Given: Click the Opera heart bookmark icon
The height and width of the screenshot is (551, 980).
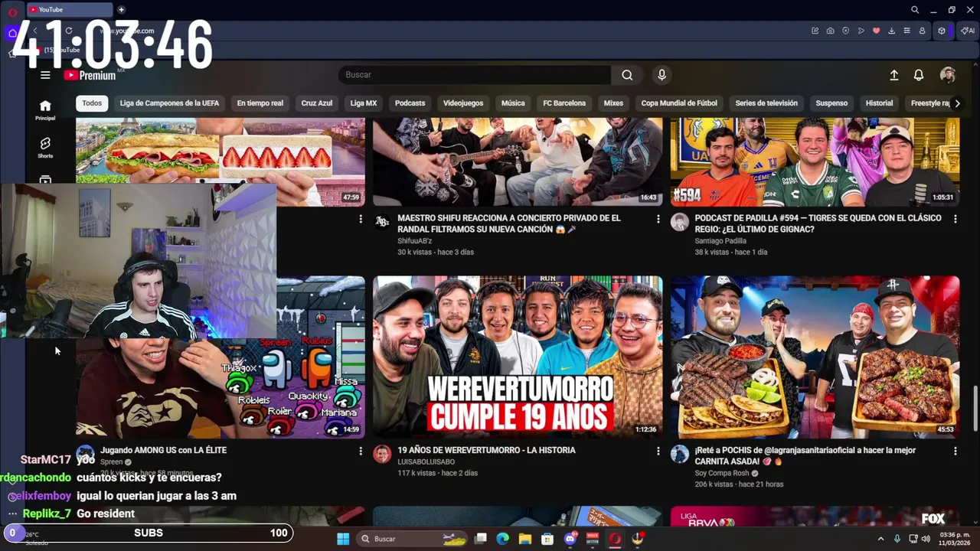Looking at the screenshot, I should pos(876,31).
